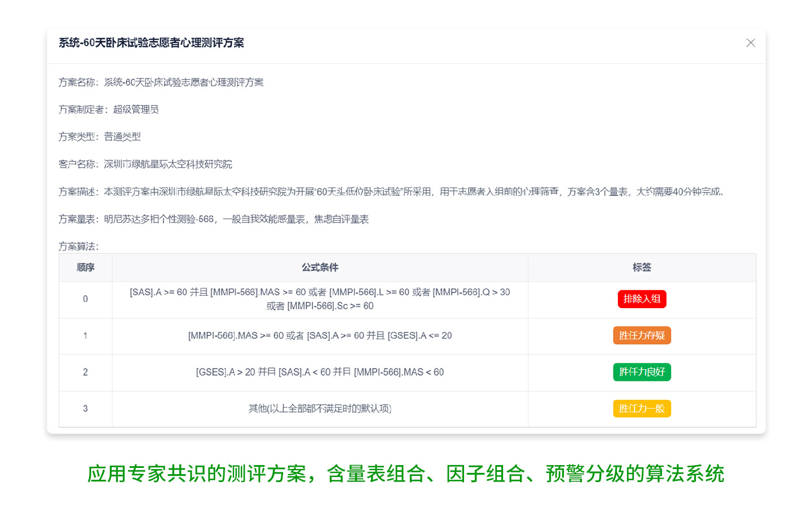The width and height of the screenshot is (812, 508).
Task: Click the order number 0 cell
Action: (86, 299)
